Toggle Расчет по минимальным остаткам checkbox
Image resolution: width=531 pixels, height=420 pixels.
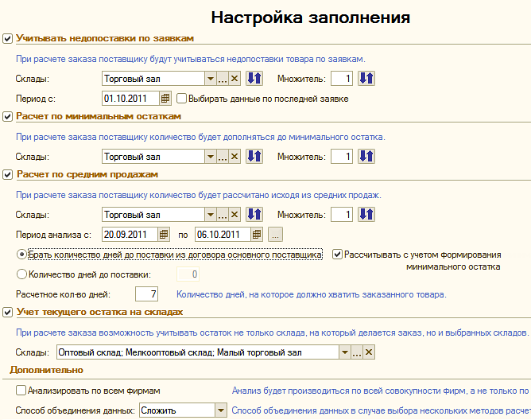[7, 117]
